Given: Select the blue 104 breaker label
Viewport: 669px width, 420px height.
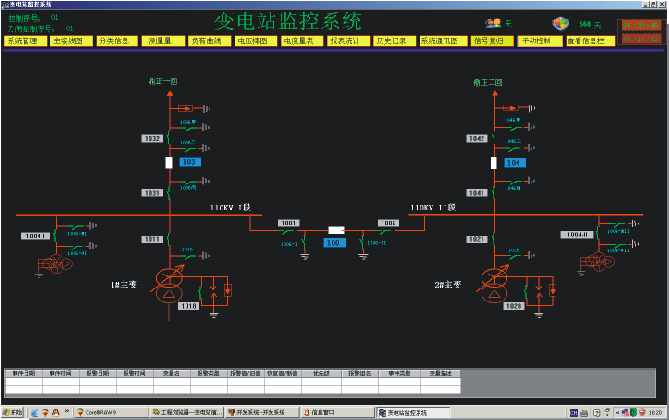Looking at the screenshot, I should (514, 161).
